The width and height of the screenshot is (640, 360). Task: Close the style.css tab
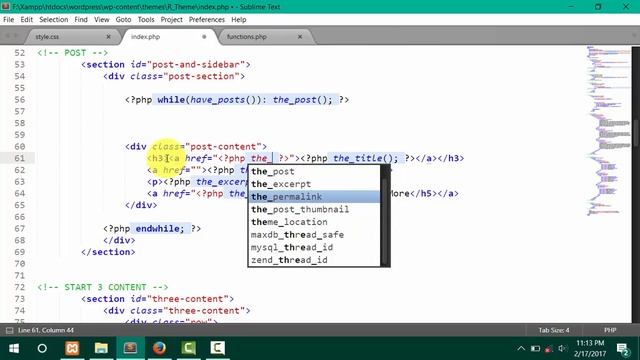(x=108, y=37)
